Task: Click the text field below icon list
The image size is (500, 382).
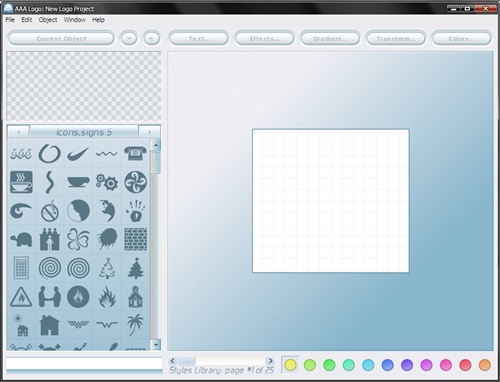Action: [84, 363]
